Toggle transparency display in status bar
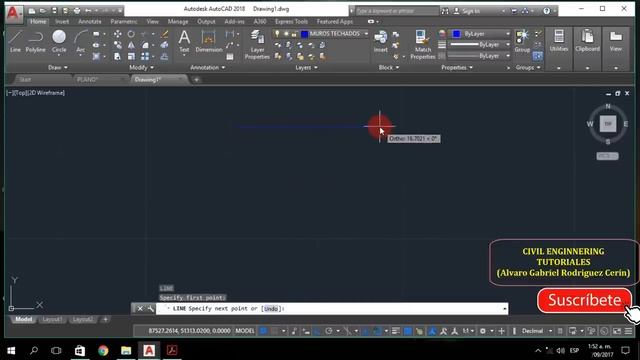640x360 pixels. 407,331
